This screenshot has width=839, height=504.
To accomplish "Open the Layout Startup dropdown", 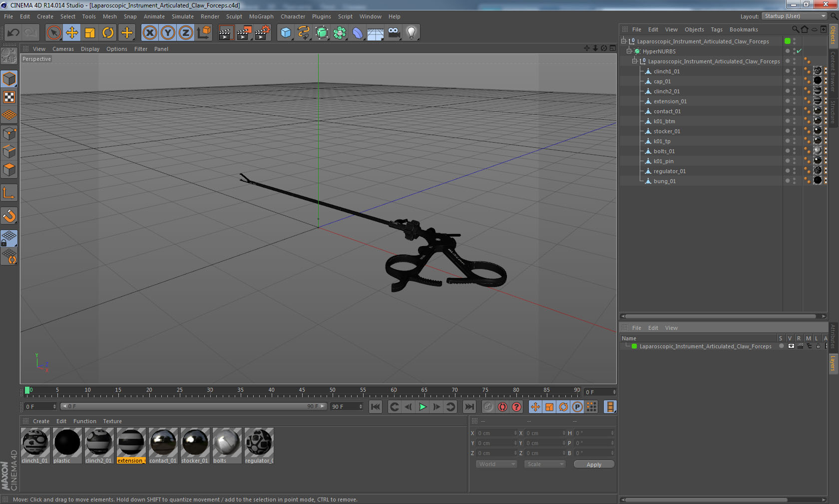I will tap(795, 16).
